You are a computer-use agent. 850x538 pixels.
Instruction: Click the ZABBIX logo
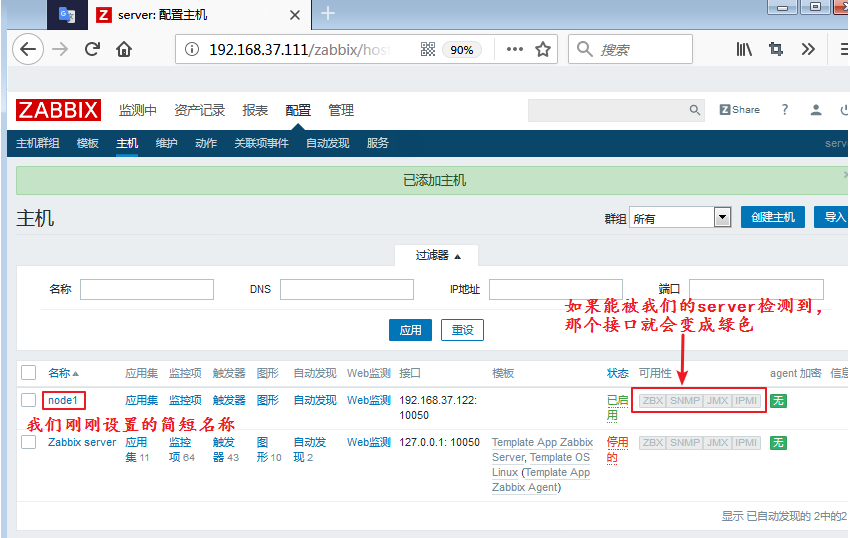pos(58,110)
